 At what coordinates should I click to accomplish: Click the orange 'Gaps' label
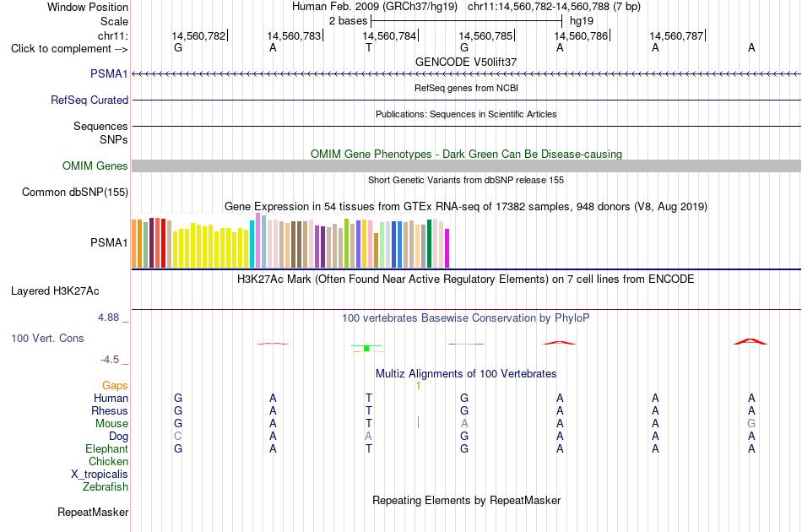[115, 385]
